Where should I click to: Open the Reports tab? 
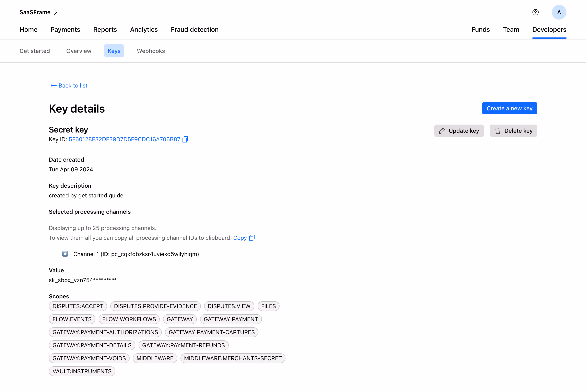coord(105,30)
